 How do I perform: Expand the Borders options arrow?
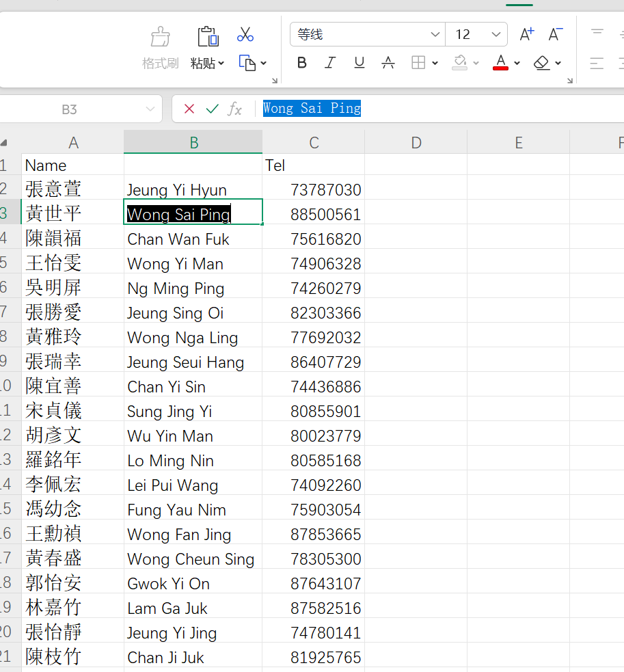[435, 64]
